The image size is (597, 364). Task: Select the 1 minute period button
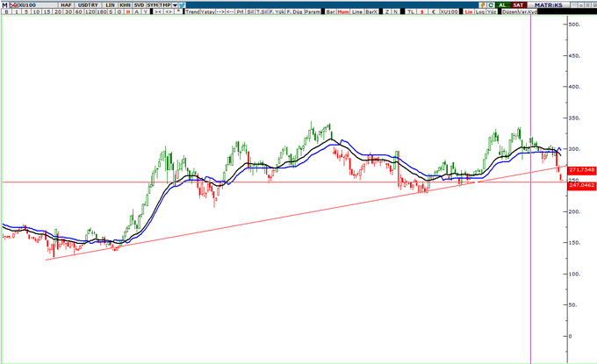point(17,11)
